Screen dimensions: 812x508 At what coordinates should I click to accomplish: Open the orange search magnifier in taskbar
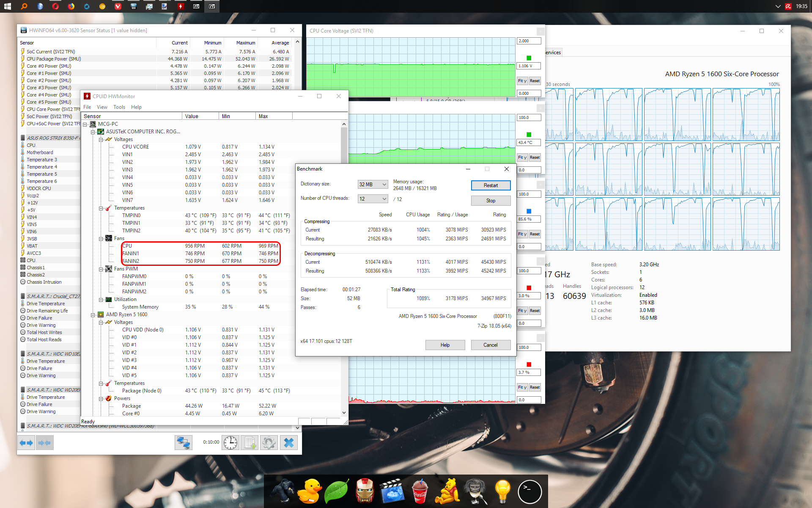pyautogui.click(x=24, y=6)
